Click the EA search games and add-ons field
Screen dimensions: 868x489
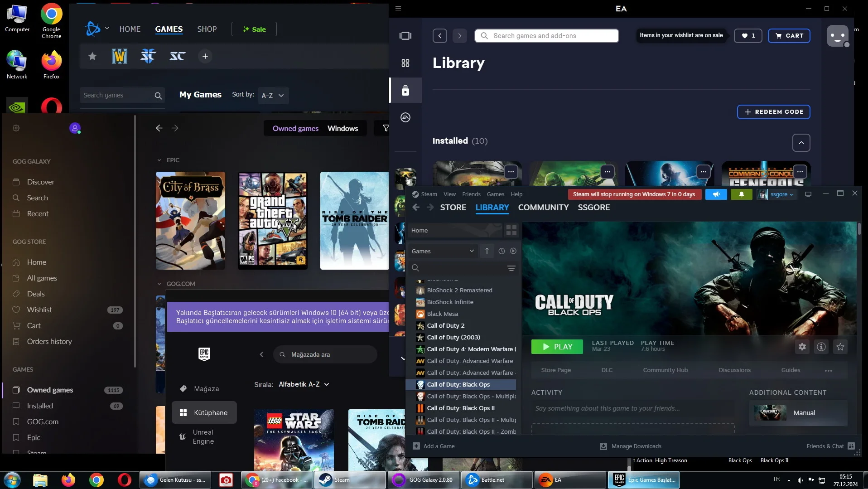tap(547, 36)
